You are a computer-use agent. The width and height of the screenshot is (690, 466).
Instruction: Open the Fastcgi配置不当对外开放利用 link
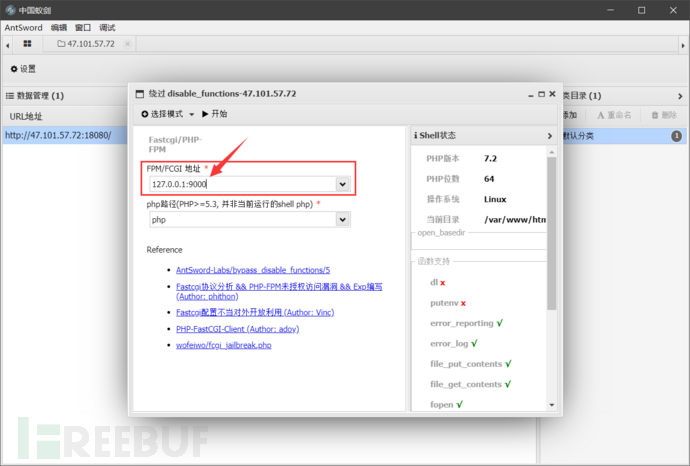coord(255,312)
